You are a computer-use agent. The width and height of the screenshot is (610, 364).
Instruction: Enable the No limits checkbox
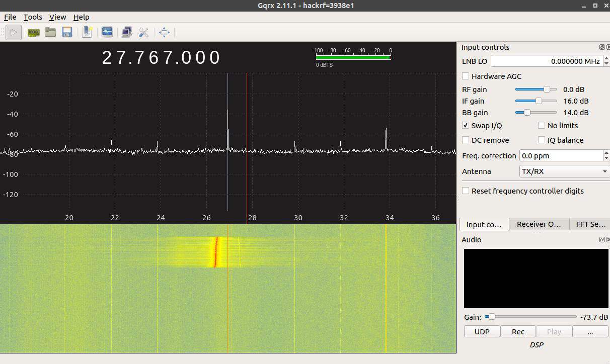pyautogui.click(x=542, y=126)
